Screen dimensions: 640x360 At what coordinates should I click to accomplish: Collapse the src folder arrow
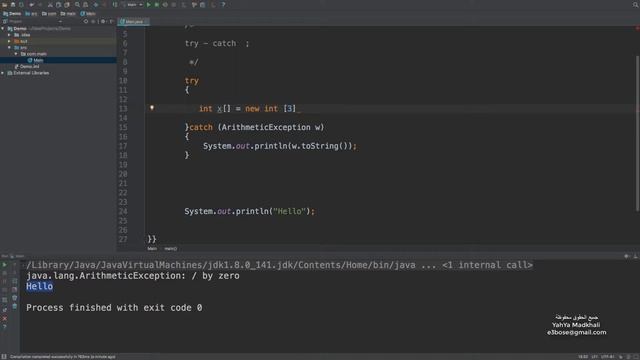point(9,47)
